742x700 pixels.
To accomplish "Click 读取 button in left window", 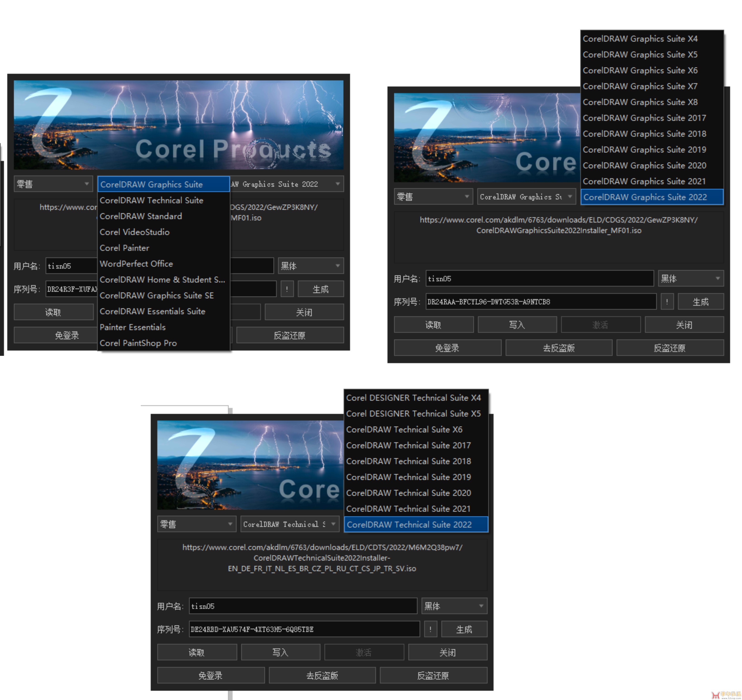I will tap(53, 312).
